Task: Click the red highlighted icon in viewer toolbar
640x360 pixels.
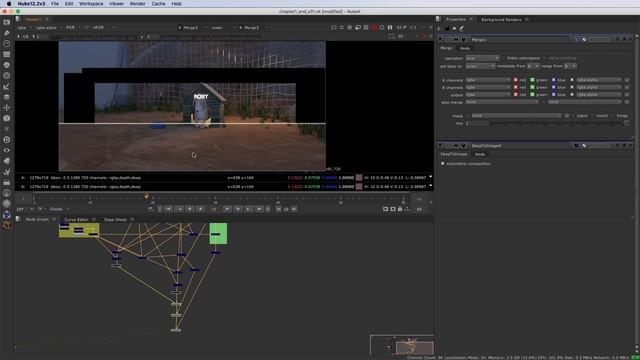Action: [374, 27]
